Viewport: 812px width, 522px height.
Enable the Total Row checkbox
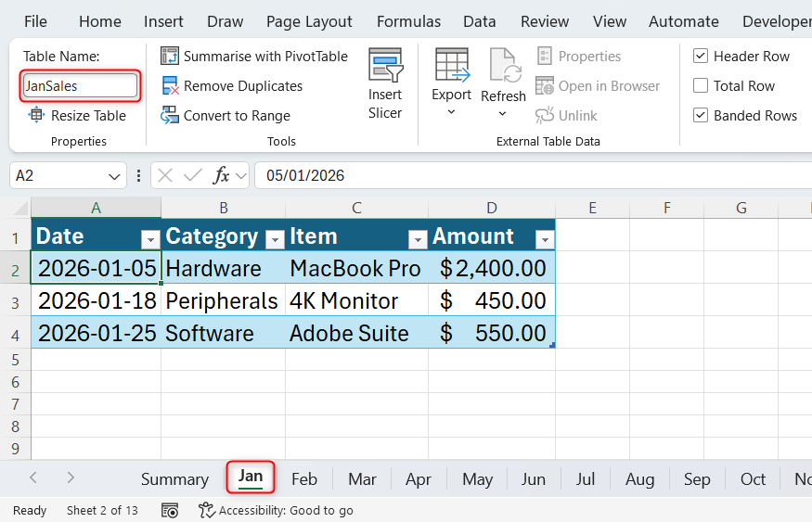700,85
